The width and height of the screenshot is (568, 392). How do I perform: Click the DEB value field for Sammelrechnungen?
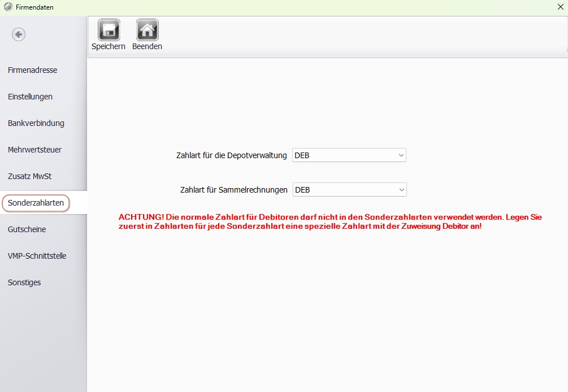(339, 190)
